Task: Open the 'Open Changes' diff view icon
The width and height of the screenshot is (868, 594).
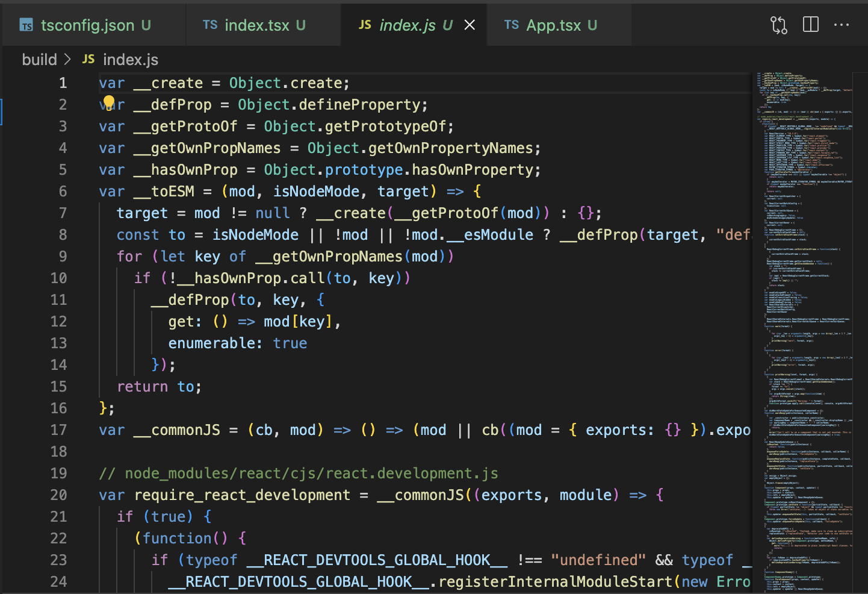Action: pyautogui.click(x=778, y=24)
